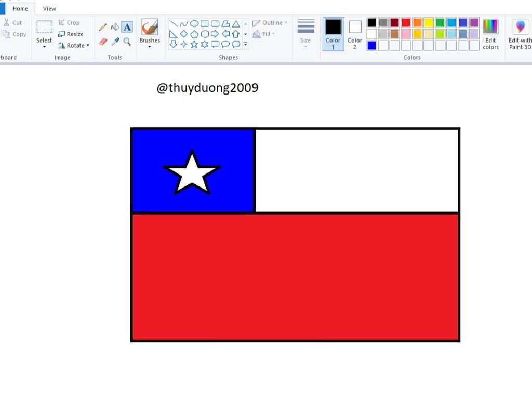532x415 pixels.
Task: Open Edit colors dialog
Action: click(x=490, y=34)
